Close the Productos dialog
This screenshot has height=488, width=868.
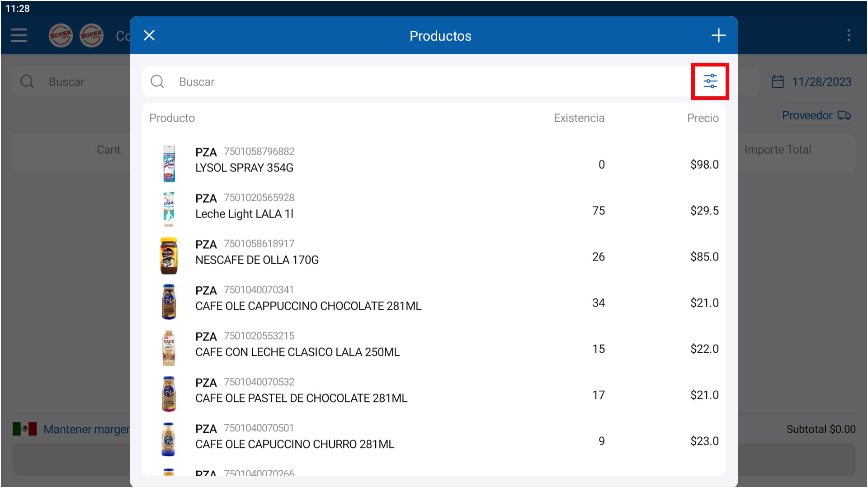point(149,35)
